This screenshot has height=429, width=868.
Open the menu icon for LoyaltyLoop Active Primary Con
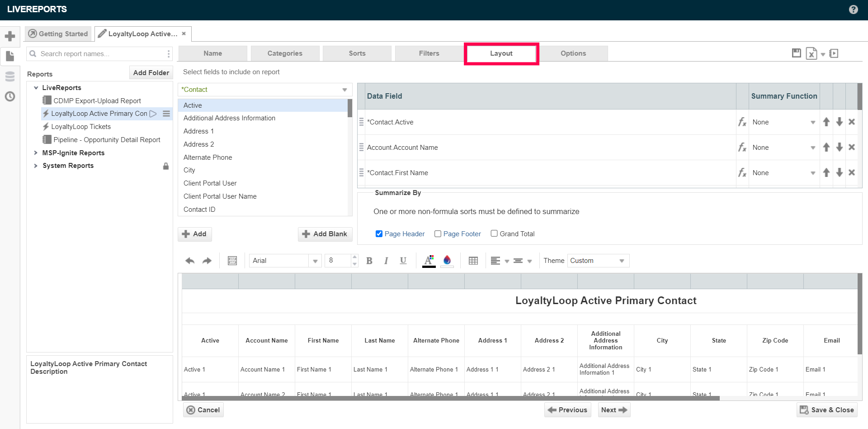pyautogui.click(x=166, y=114)
